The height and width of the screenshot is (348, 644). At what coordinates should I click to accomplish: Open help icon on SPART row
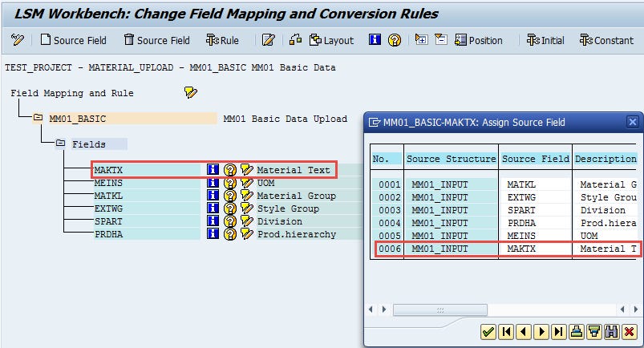[x=230, y=221]
